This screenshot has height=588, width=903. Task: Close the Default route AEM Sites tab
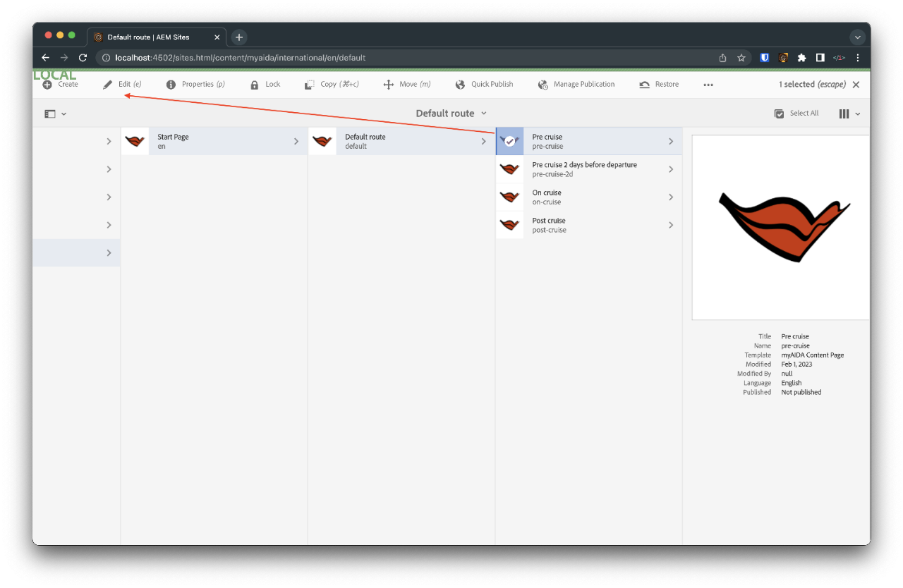217,37
